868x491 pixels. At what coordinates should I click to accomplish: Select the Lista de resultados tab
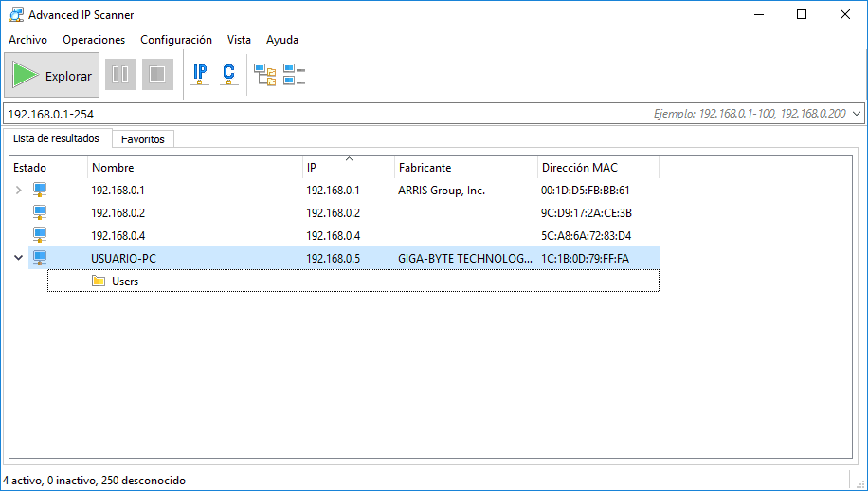(x=57, y=138)
